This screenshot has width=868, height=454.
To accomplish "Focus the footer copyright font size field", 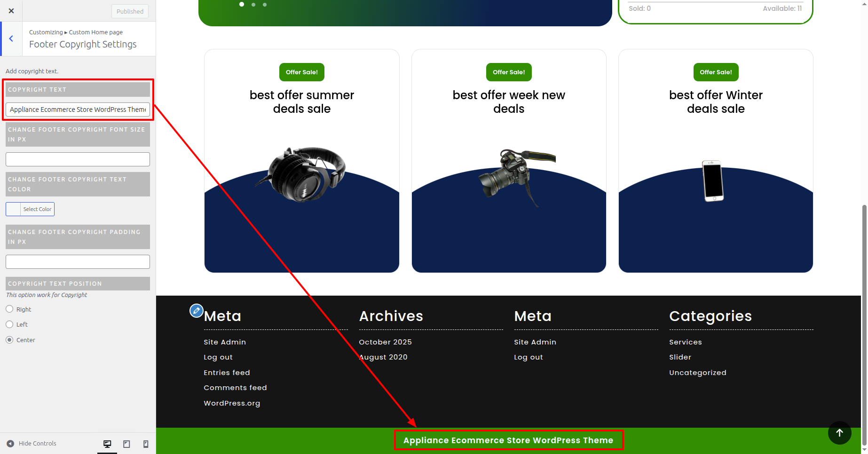I will [x=78, y=159].
